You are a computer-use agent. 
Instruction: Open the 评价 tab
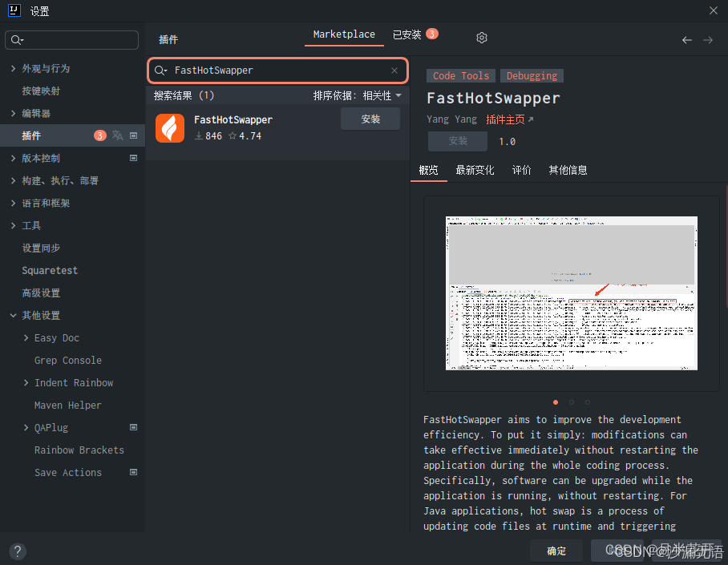(x=521, y=170)
